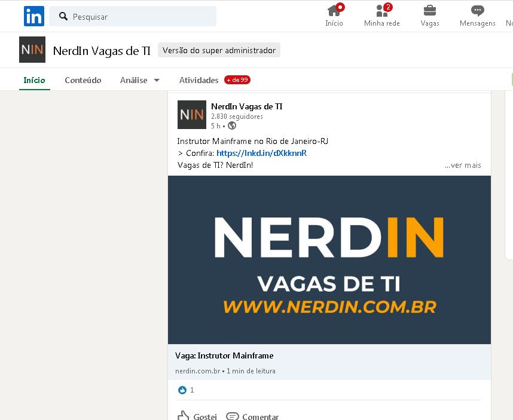Screen dimensions: 513x420
Task: Click the NIN page logo in header
Action: click(32, 50)
